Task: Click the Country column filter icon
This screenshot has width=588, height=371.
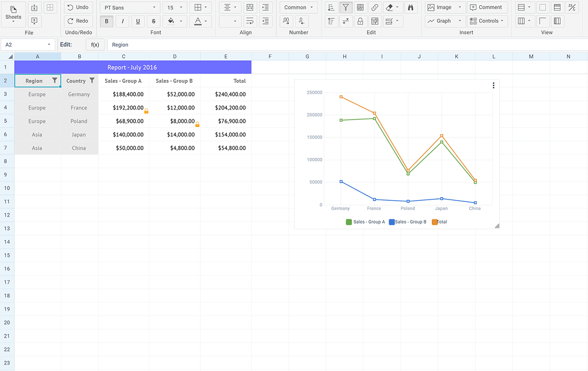Action: point(92,80)
